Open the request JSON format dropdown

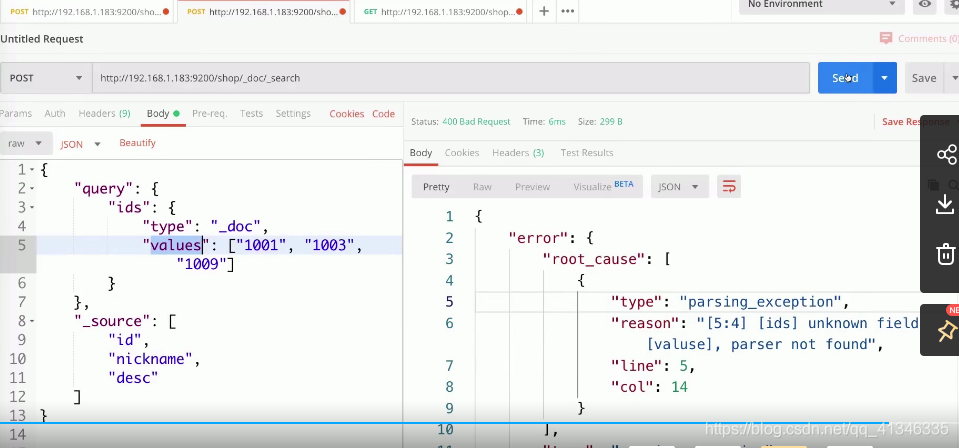80,144
